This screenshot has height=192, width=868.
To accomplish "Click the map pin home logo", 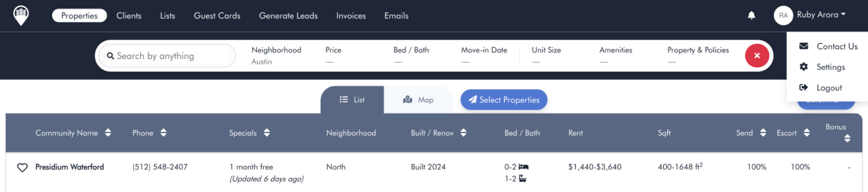I will [x=21, y=16].
